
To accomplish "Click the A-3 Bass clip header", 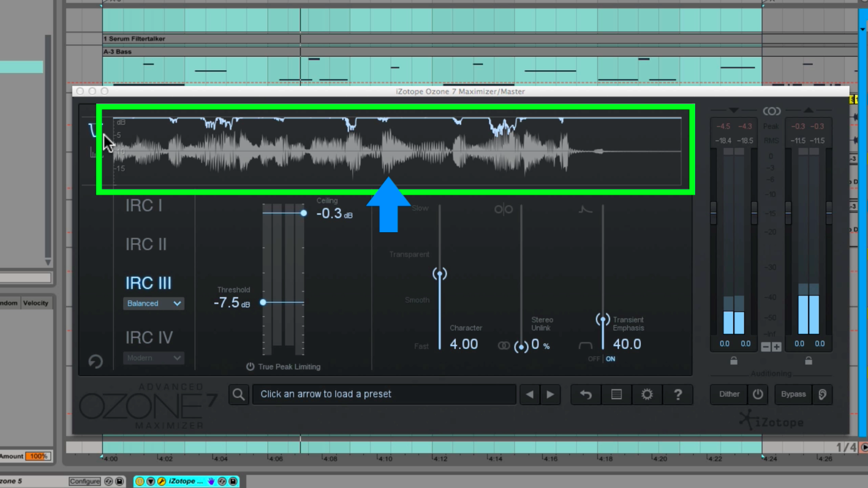I will coord(480,52).
